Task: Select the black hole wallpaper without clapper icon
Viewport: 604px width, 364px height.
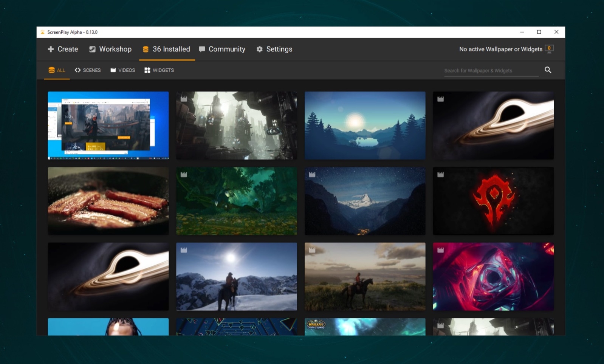Action: (x=108, y=276)
